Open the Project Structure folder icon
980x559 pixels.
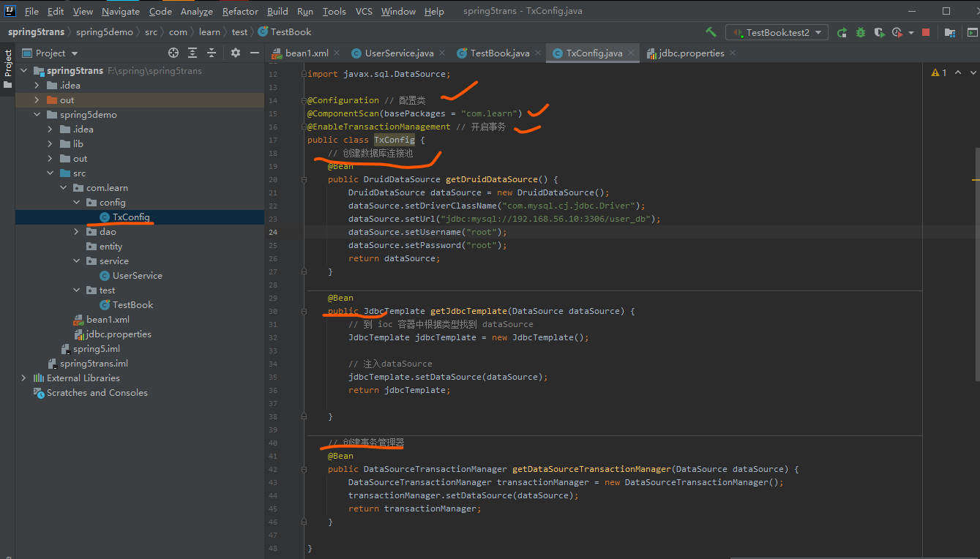[x=949, y=32]
